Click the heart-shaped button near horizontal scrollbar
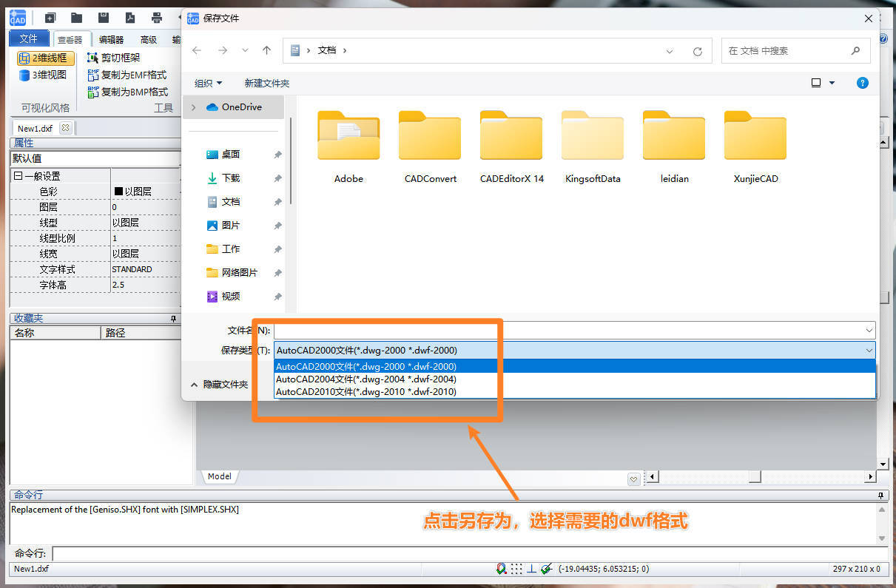This screenshot has width=896, height=588. (x=633, y=479)
